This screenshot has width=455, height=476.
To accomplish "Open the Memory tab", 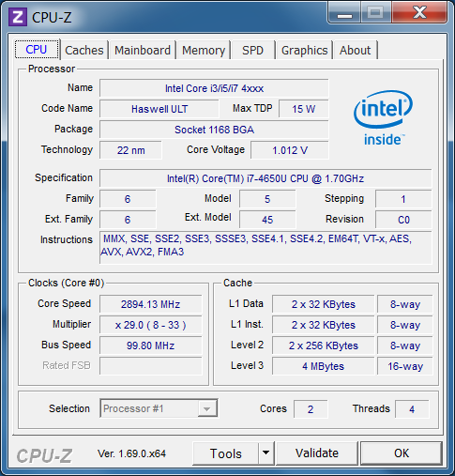I will point(204,50).
